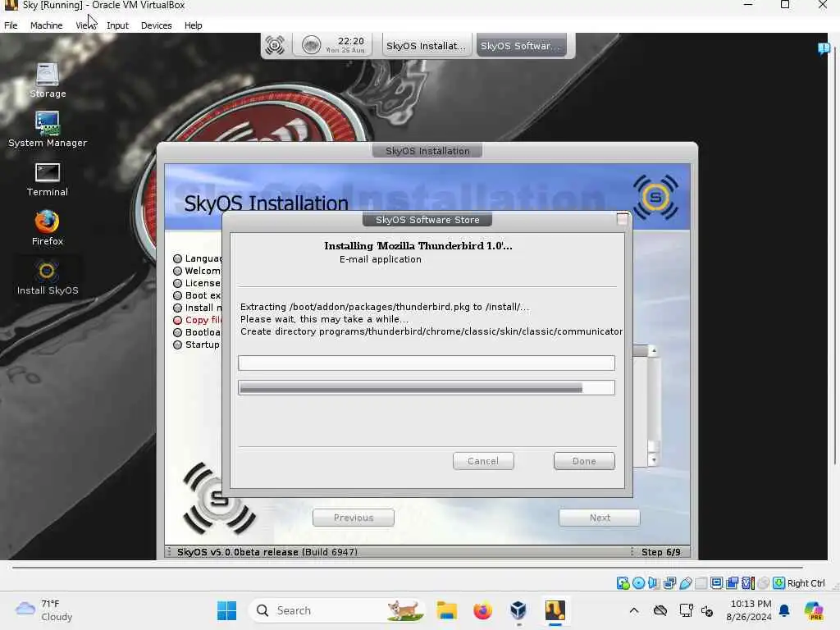Click the VirtualBox keyboard capture arrow icon
This screenshot has width=840, height=630.
(779, 583)
